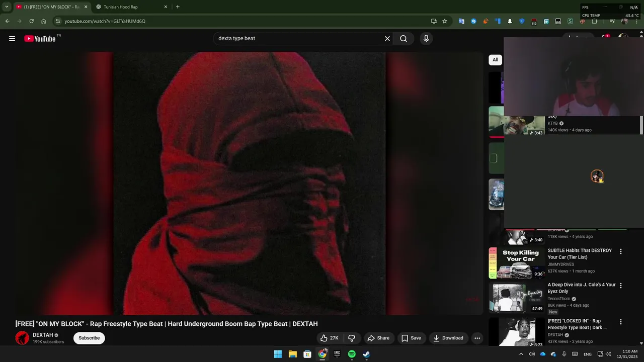Open the YouTube hamburger guide menu

pyautogui.click(x=12, y=39)
